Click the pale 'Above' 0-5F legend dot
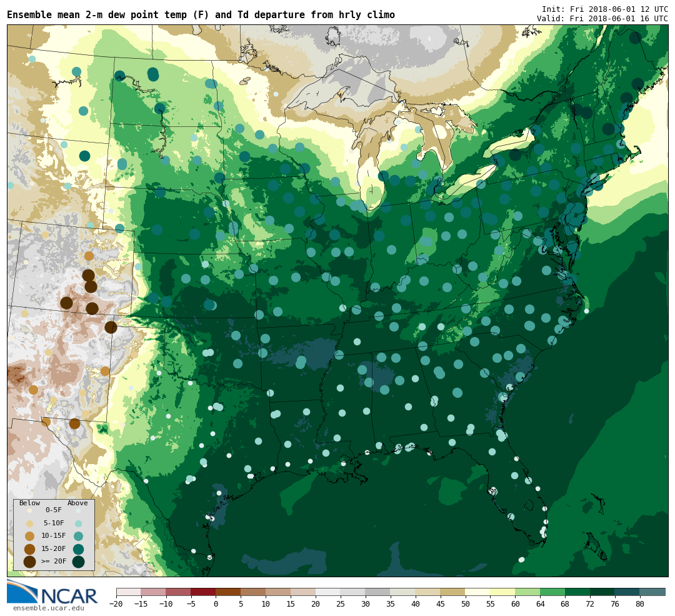Screen dimensions: 675x616 coord(78,510)
